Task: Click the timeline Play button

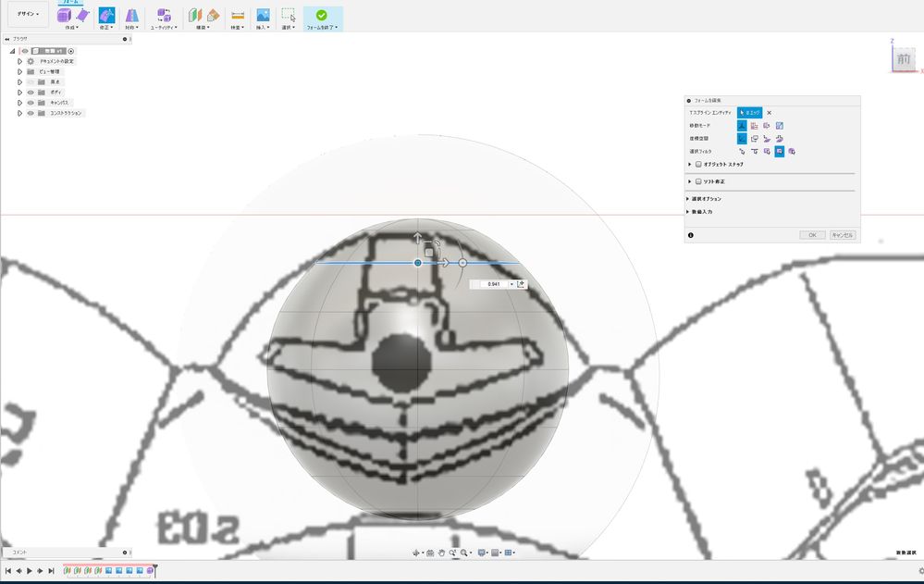Action: pyautogui.click(x=30, y=571)
